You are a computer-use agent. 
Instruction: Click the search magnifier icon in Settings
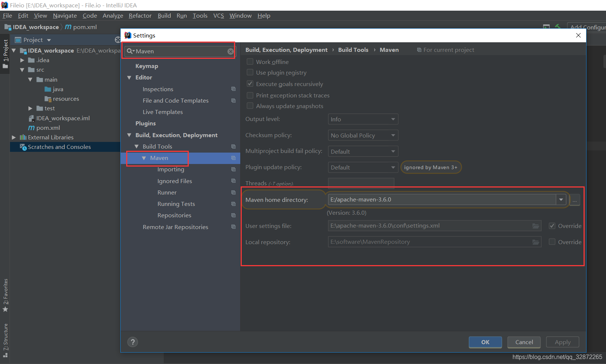[x=130, y=51]
